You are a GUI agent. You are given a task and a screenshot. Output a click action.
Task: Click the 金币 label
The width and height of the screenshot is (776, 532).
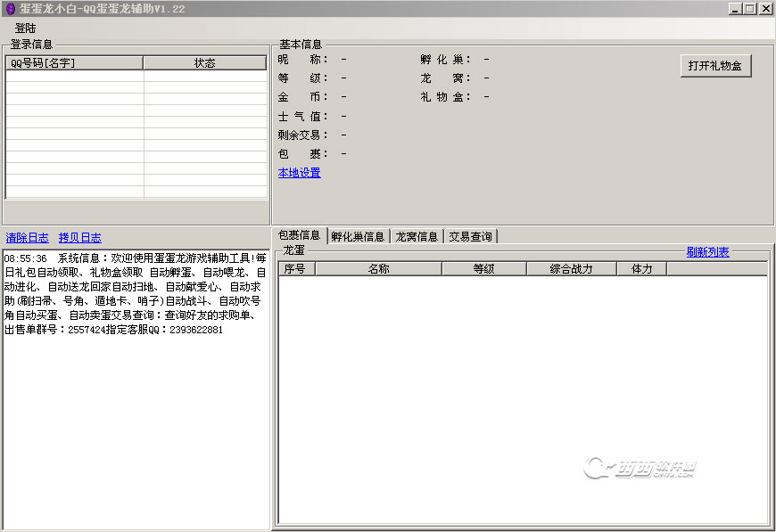pyautogui.click(x=303, y=97)
